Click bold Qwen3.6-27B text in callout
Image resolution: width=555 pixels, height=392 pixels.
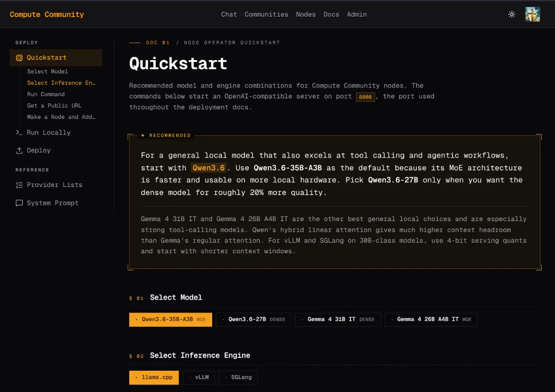(393, 180)
